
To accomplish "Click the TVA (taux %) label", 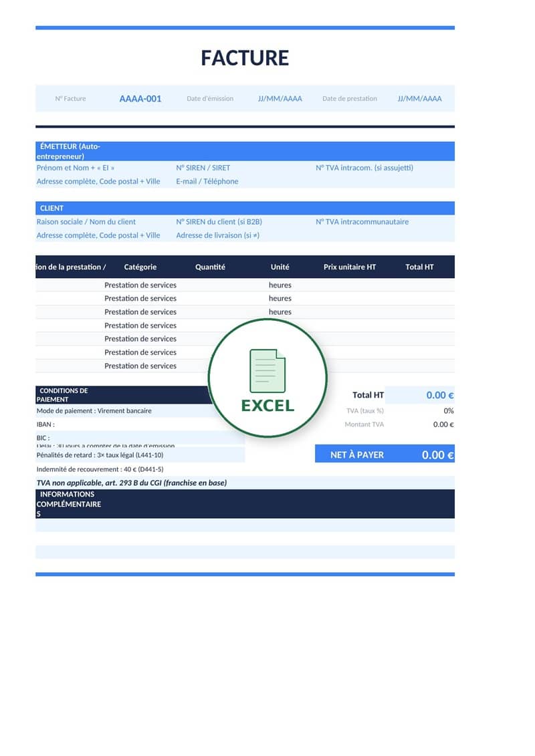I will (365, 411).
